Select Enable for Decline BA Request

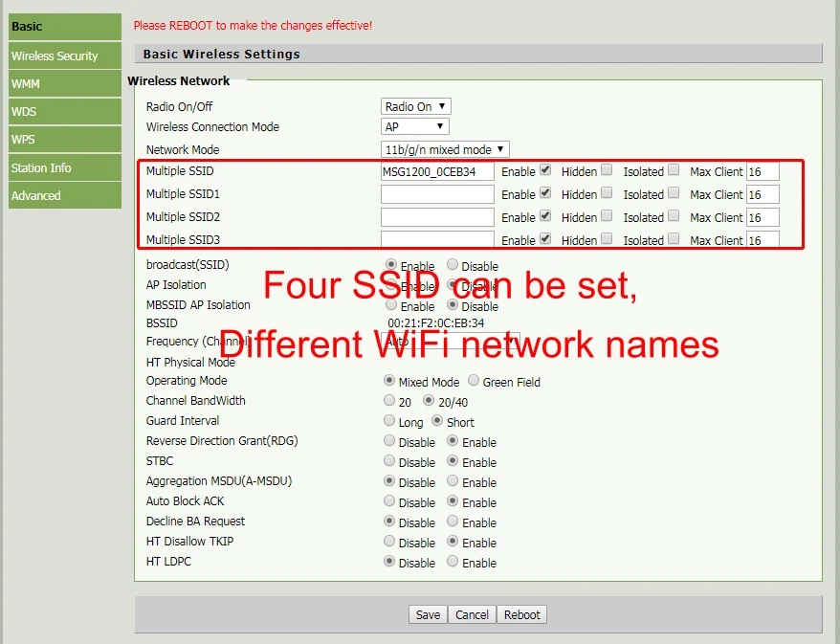(x=453, y=521)
